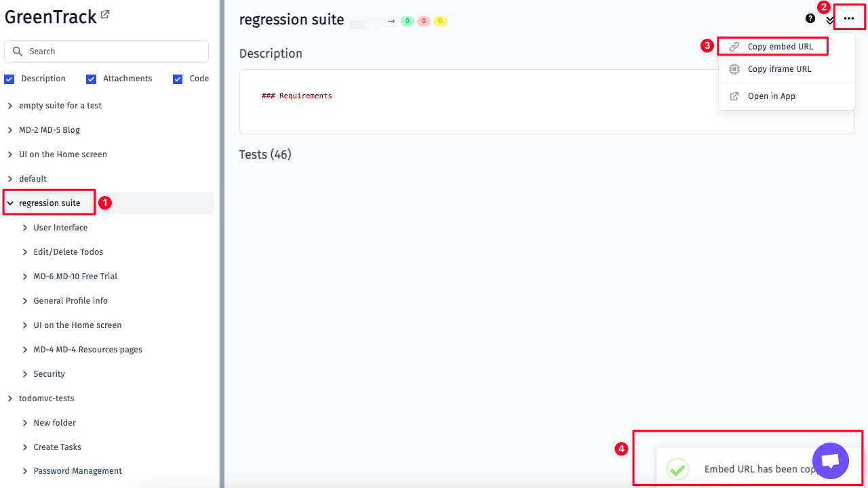Choose Open in App from the menu
The height and width of the screenshot is (488, 868).
click(x=770, y=96)
